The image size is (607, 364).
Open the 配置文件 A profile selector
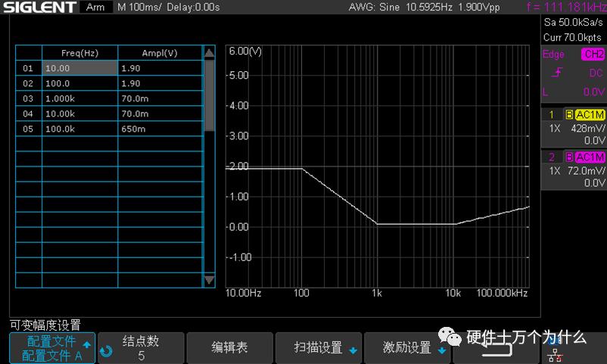click(52, 348)
